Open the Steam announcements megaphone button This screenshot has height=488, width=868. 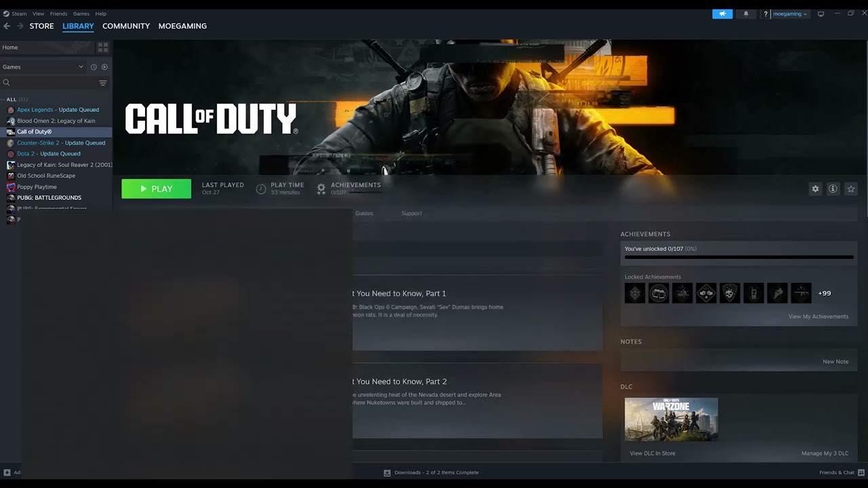722,14
